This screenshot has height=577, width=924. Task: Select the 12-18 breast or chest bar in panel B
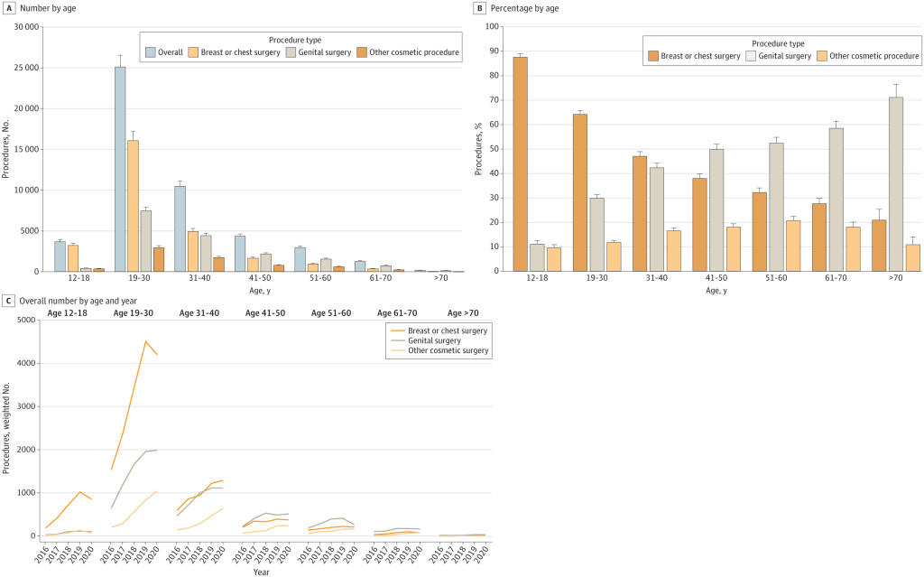click(521, 163)
